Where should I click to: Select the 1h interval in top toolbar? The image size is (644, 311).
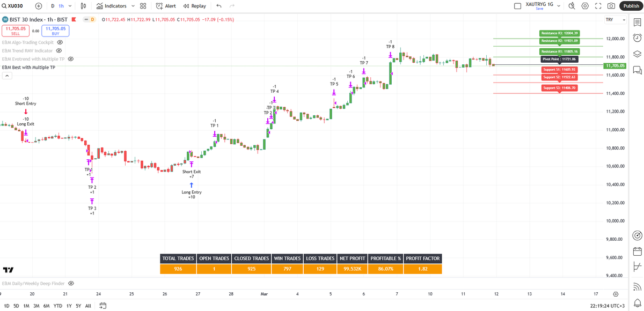61,6
